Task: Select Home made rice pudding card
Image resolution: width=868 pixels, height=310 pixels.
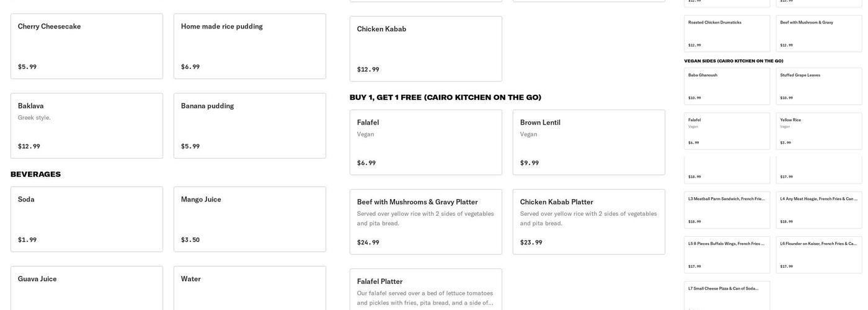Action: [250, 46]
